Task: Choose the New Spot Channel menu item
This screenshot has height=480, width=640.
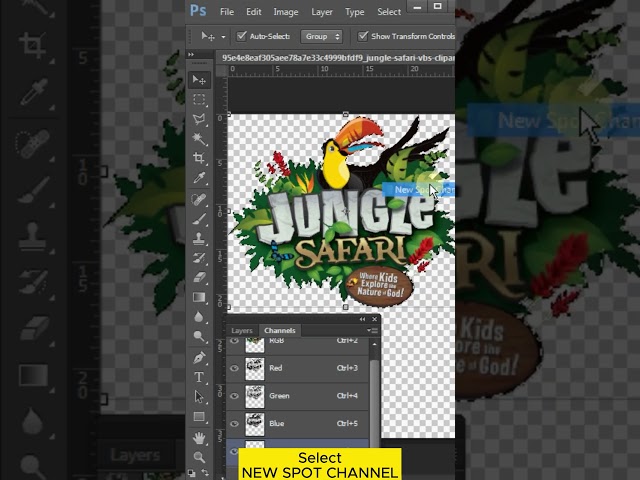Action: (x=419, y=190)
